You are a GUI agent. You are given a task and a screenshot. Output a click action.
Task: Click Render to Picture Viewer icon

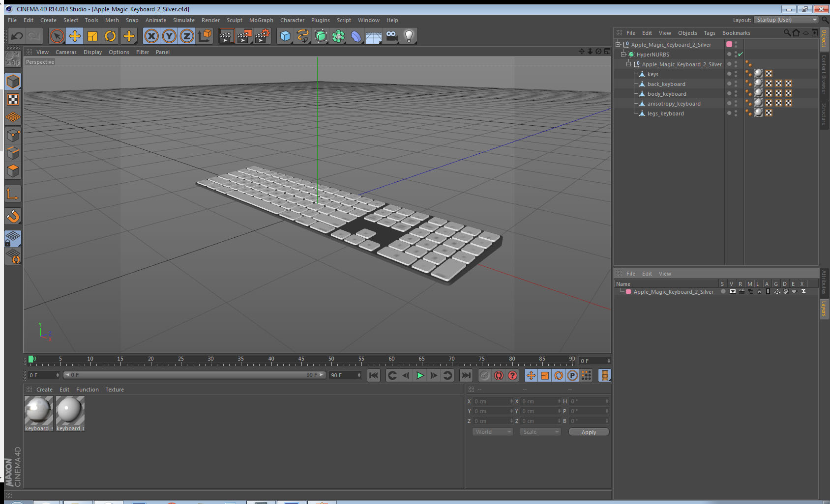244,36
